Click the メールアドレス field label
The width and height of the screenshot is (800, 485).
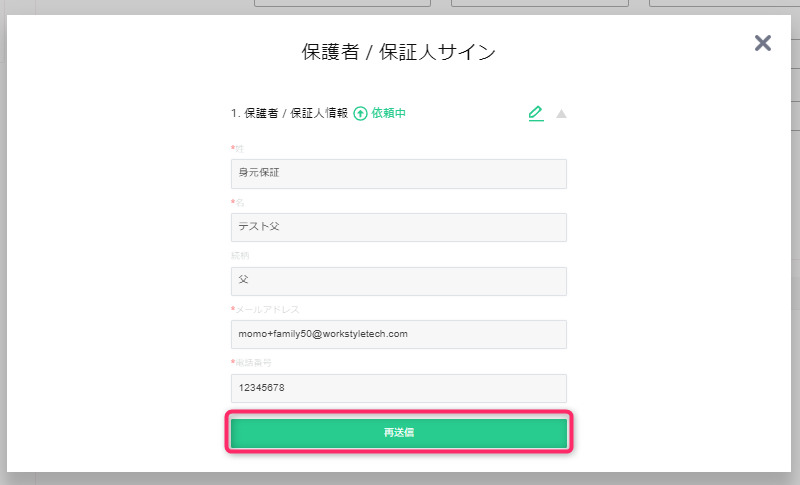[x=265, y=310]
